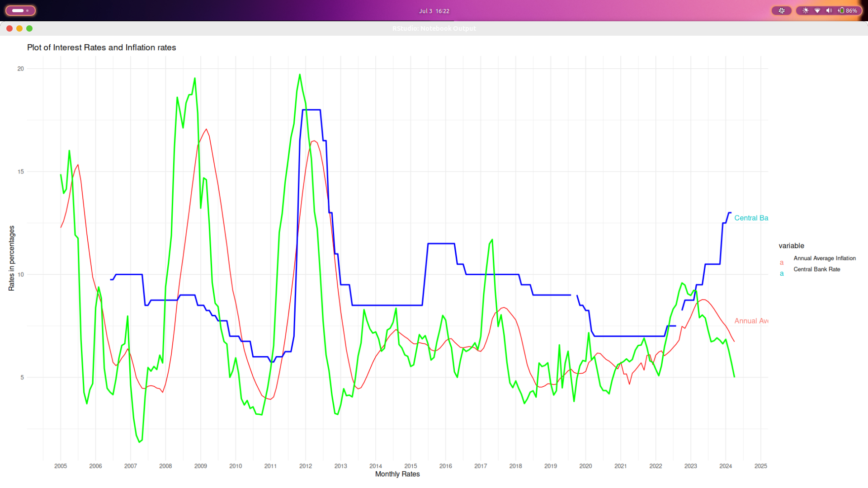The width and height of the screenshot is (868, 488).
Task: Click the 'Annual Average Inflation' legend label
Action: [x=825, y=258]
